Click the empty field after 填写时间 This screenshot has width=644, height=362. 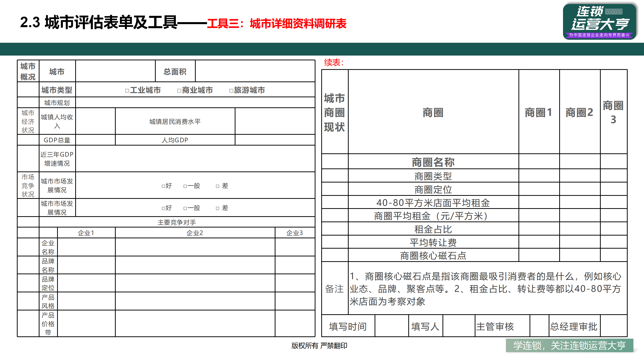[x=392, y=326]
